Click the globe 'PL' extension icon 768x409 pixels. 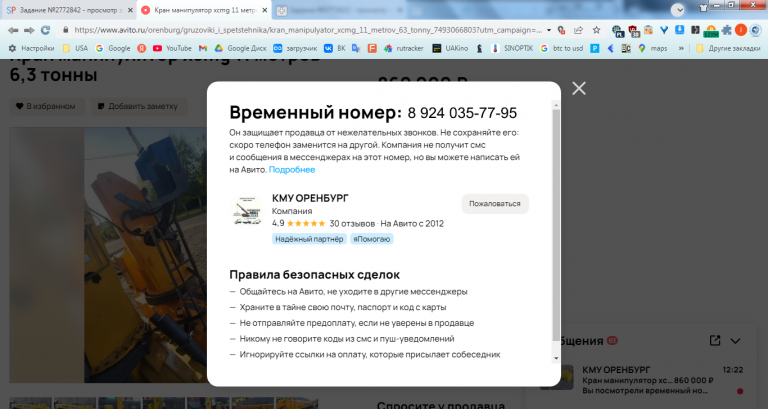point(618,31)
